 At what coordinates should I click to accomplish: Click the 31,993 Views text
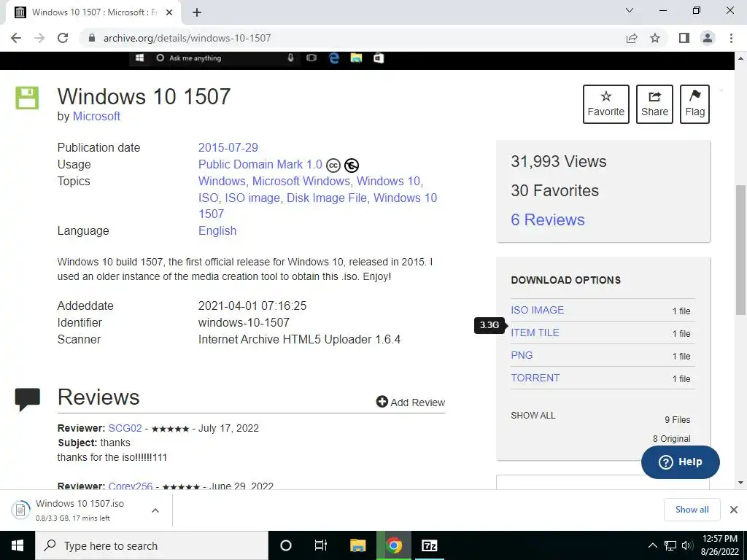tap(558, 161)
